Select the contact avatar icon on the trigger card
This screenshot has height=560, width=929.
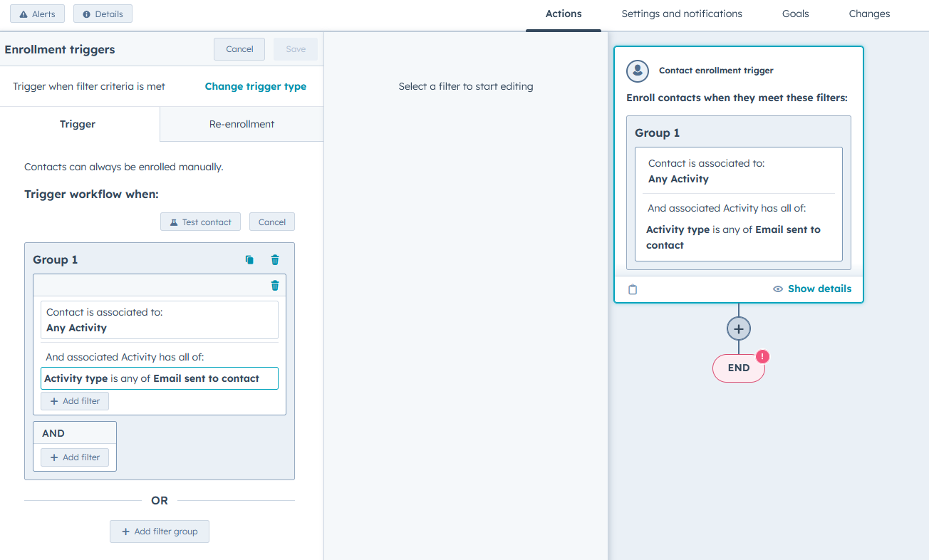(637, 71)
